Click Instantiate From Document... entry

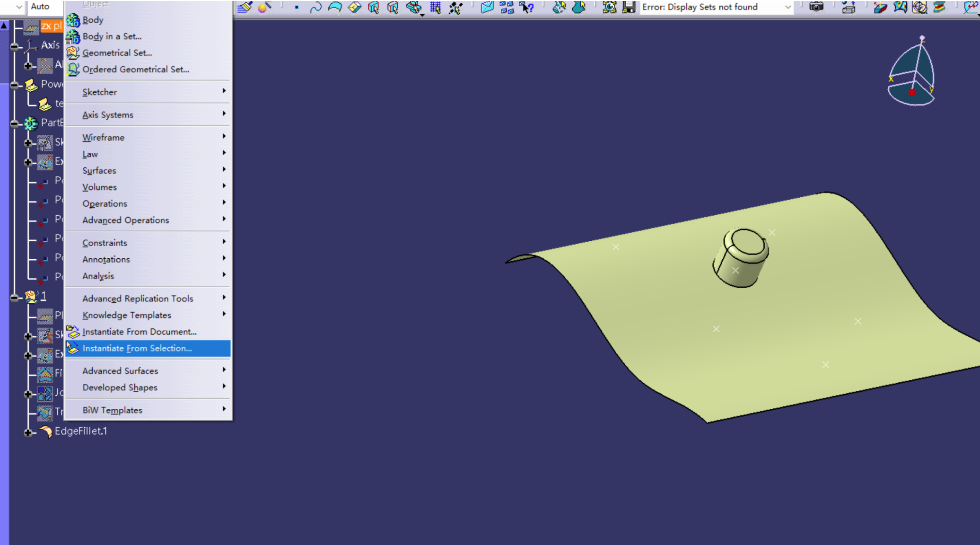[139, 332]
